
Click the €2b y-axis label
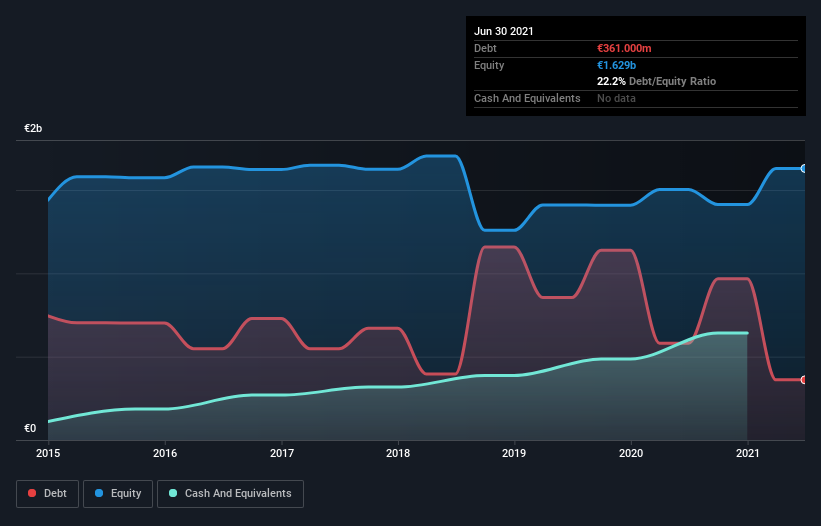33,129
